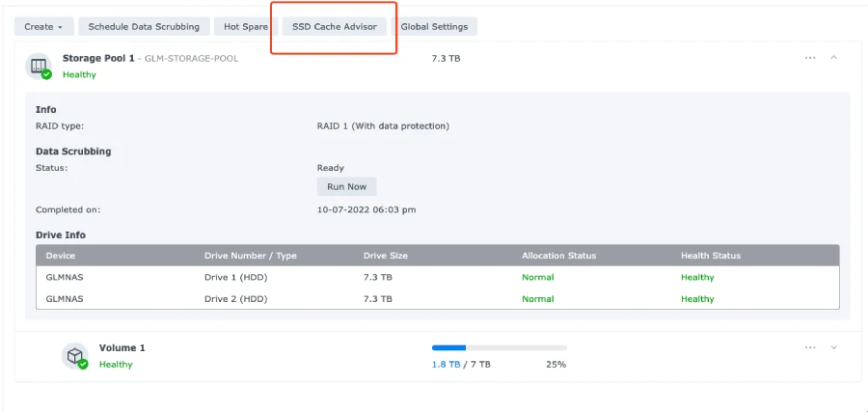Click Schedule Data Scrubbing button
Screen dimensions: 868x412
[x=144, y=27]
